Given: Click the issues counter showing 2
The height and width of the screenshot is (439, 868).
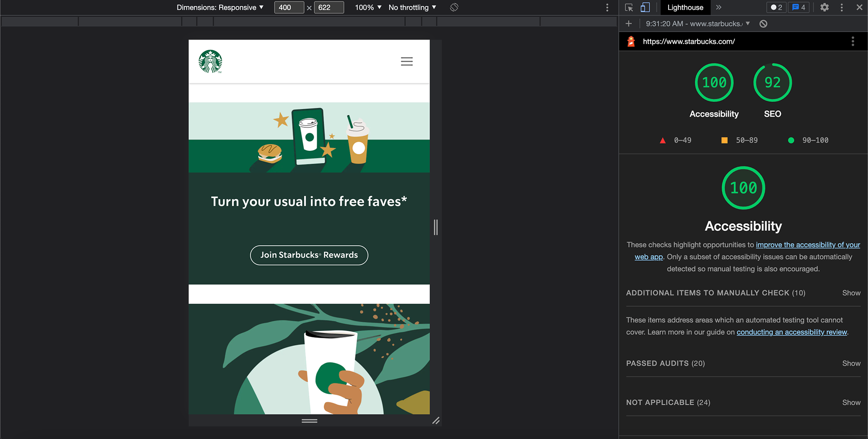Looking at the screenshot, I should pos(777,7).
